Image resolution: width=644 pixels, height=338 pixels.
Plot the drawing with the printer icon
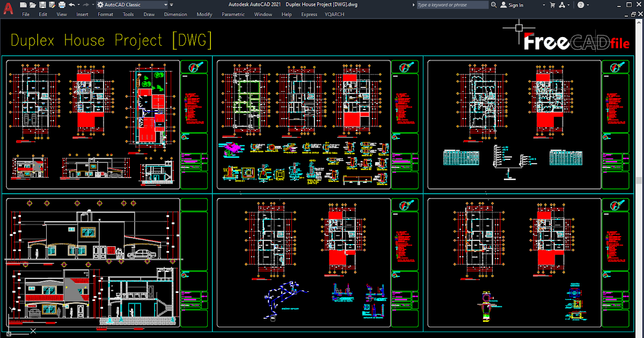coord(62,5)
